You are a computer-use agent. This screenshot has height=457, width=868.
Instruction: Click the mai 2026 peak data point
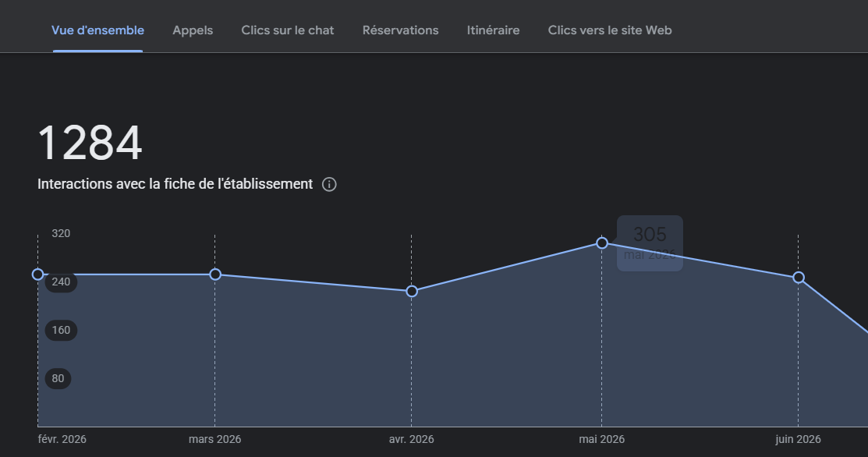[x=602, y=243]
